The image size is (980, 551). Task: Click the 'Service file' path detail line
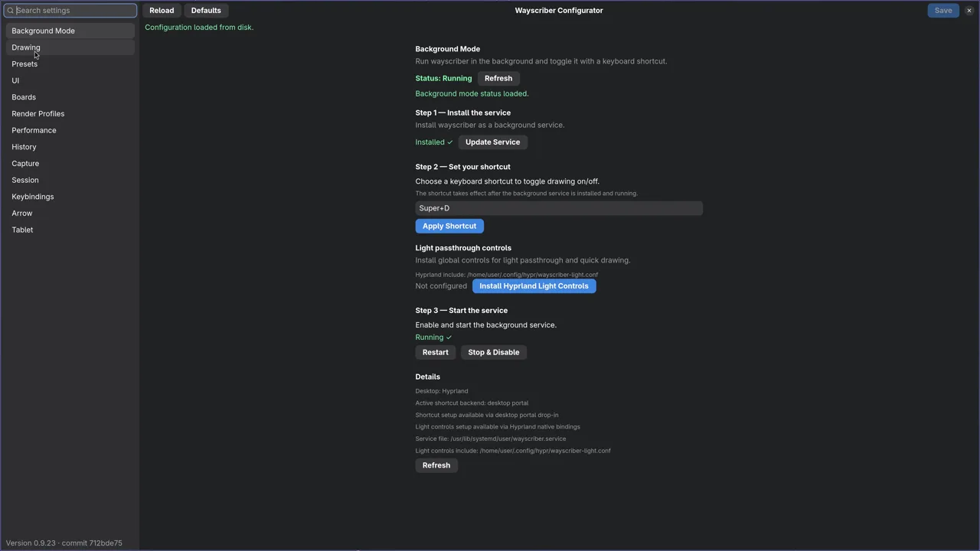[491, 439]
